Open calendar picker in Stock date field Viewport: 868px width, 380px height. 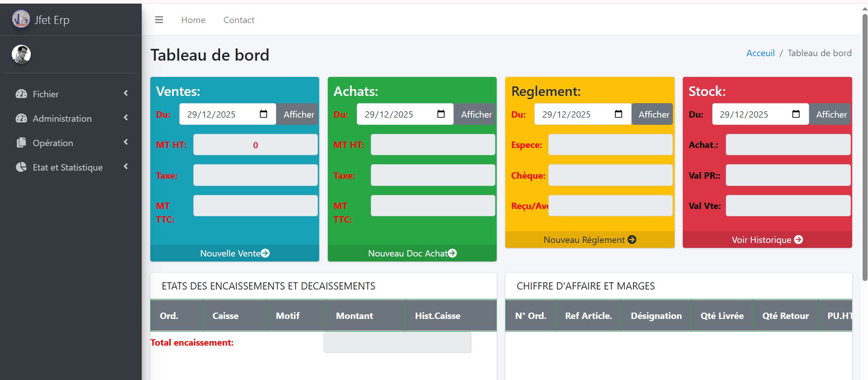pyautogui.click(x=796, y=114)
